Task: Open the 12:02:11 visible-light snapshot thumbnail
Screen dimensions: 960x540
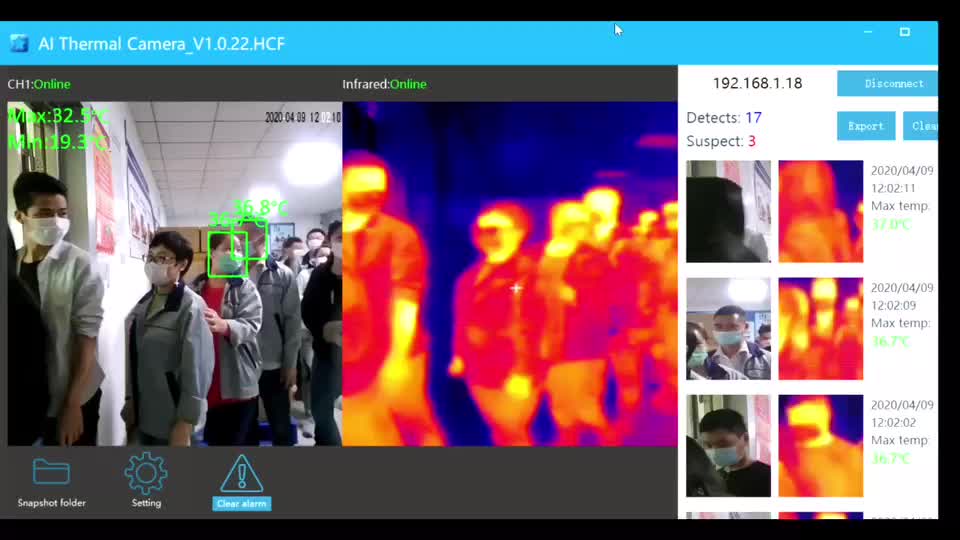Action: [728, 211]
